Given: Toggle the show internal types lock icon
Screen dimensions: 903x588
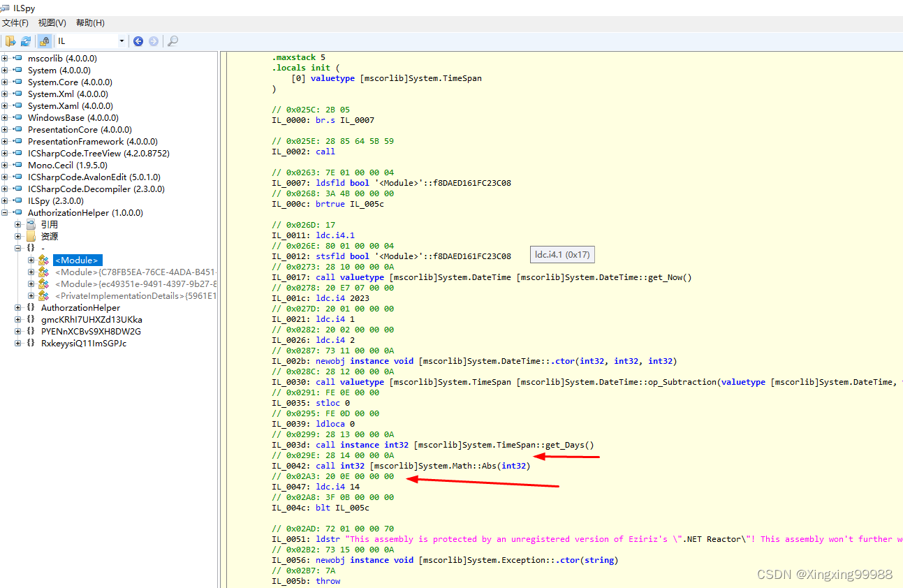Looking at the screenshot, I should click(x=43, y=41).
